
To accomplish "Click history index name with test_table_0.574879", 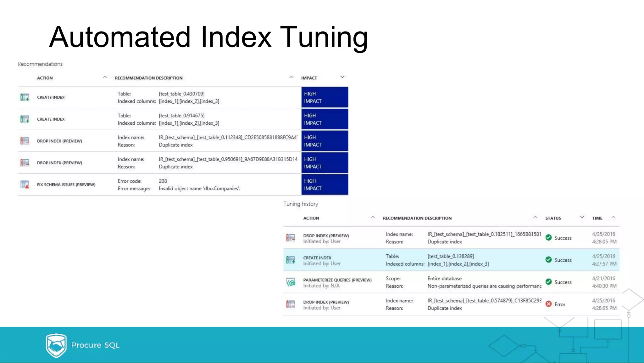I will pyautogui.click(x=484, y=301).
